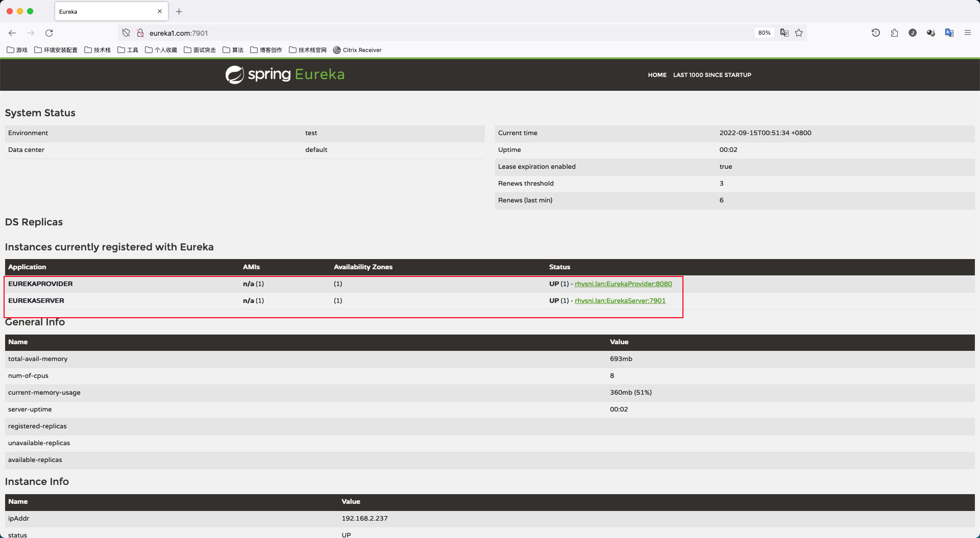Screen dimensions: 980x538
Task: Click the current-memory-usage value 360mb (51%)
Action: tap(630, 392)
